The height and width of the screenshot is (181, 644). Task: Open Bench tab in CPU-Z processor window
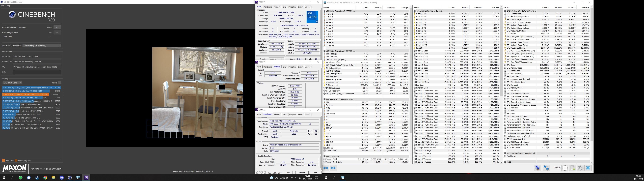tap(301, 7)
